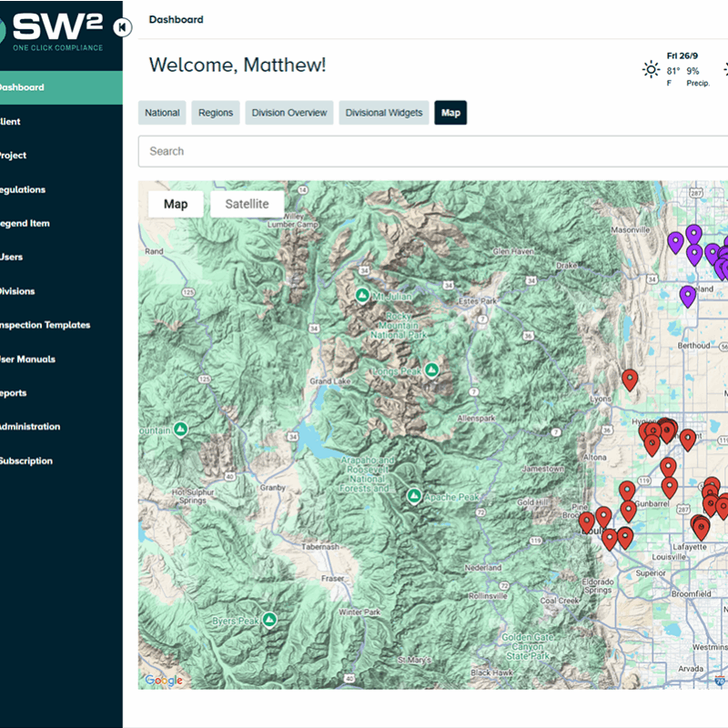Click the Apache Peak mountain marker
Image resolution: width=728 pixels, height=728 pixels.
(x=414, y=496)
